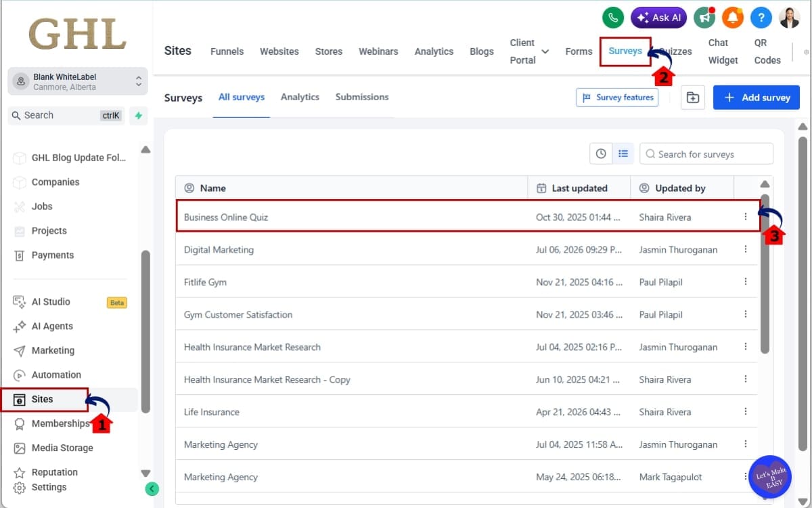Click the Add survey button
Image resolution: width=812 pixels, height=508 pixels.
(x=757, y=98)
